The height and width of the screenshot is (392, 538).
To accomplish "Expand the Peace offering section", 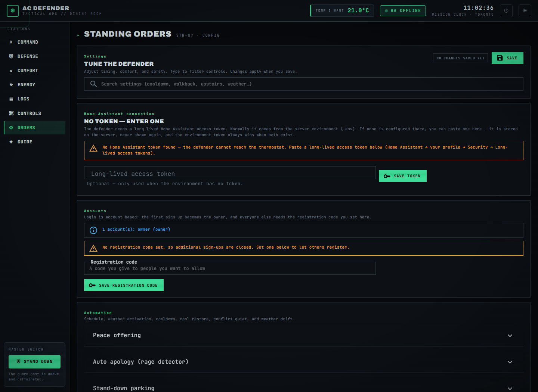I will (x=304, y=335).
